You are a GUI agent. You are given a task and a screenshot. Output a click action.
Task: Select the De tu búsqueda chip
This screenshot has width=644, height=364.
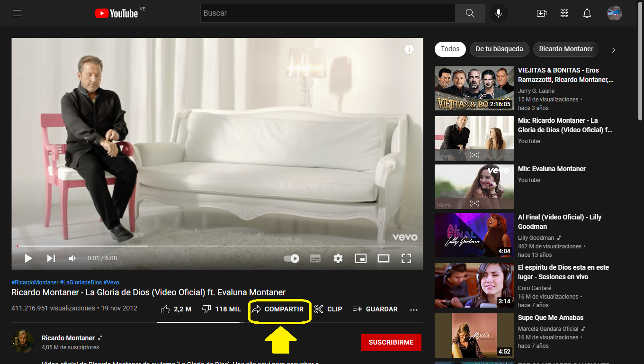(499, 49)
